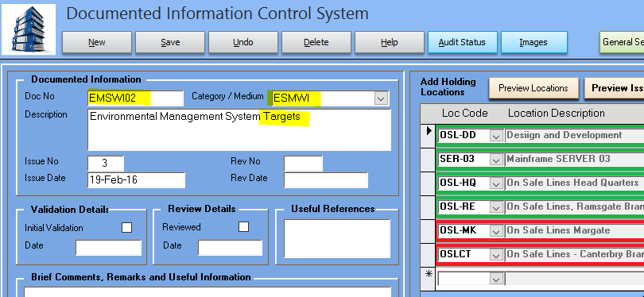Click the Loc Code column header
The height and width of the screenshot is (297, 644).
tap(465, 114)
